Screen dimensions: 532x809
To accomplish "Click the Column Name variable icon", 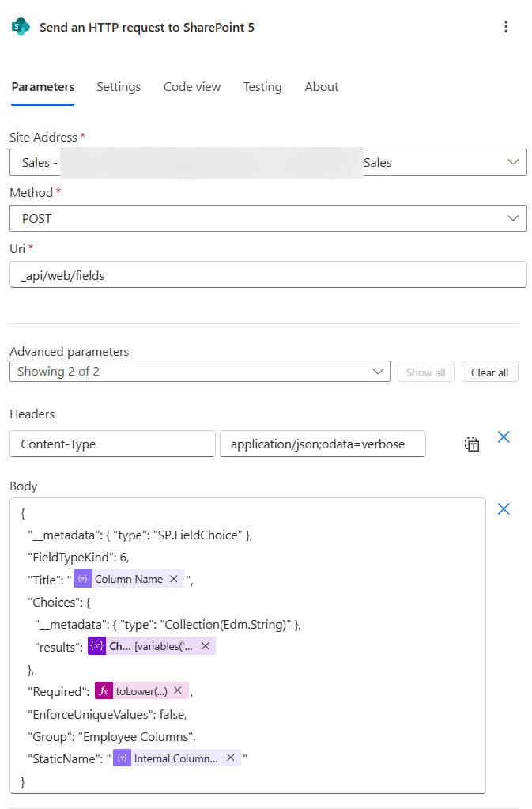I will 82,579.
